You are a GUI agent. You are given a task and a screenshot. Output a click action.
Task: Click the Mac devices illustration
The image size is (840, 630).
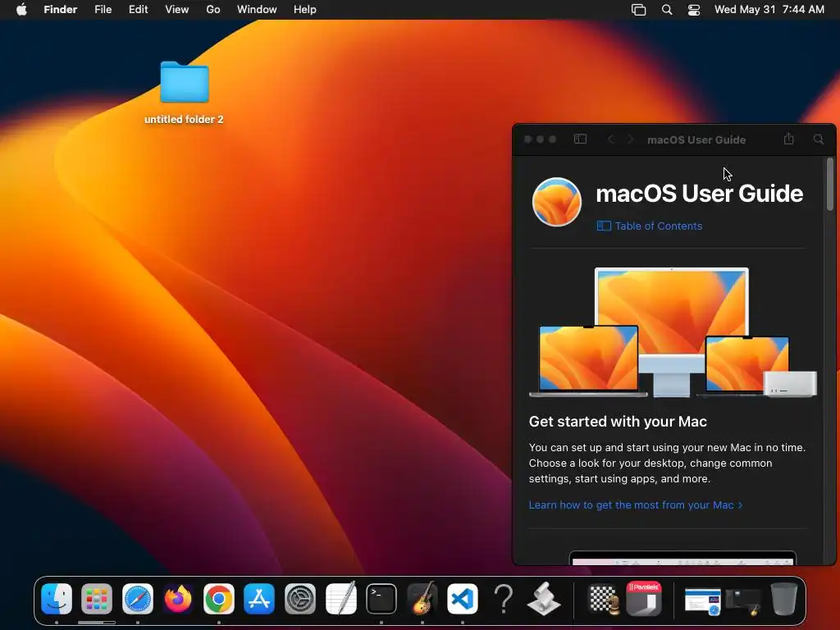pos(673,332)
